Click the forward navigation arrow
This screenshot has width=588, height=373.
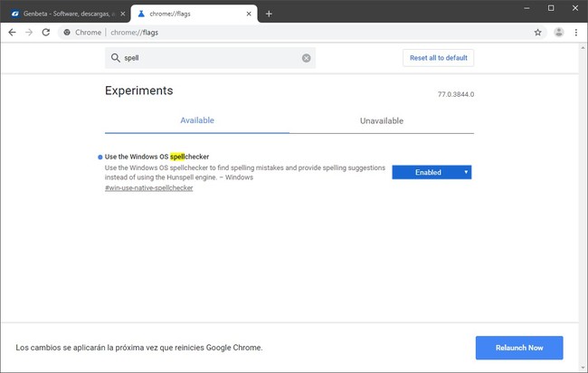click(x=29, y=33)
